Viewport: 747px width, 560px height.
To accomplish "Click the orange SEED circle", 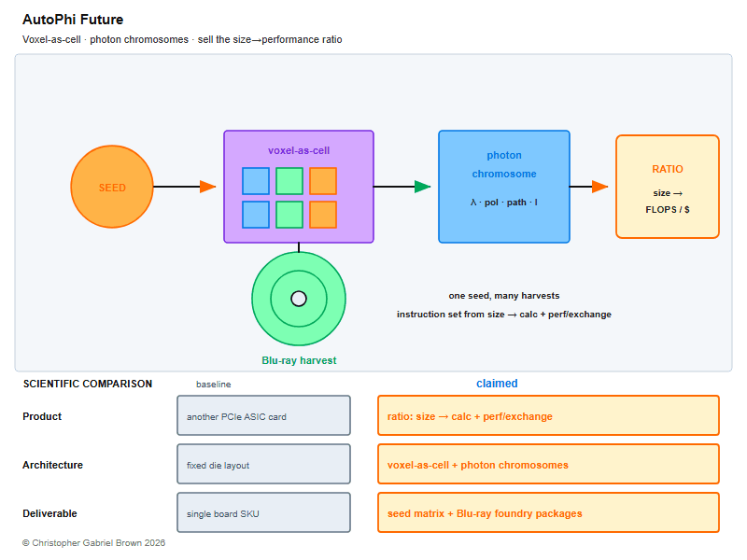I will [x=112, y=187].
